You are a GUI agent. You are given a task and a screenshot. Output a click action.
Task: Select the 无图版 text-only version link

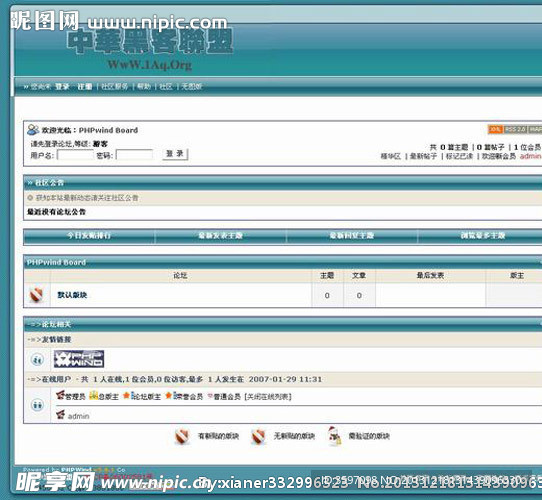(192, 86)
